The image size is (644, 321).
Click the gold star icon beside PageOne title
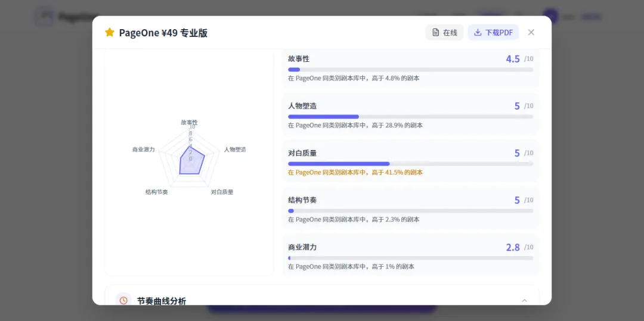(109, 32)
